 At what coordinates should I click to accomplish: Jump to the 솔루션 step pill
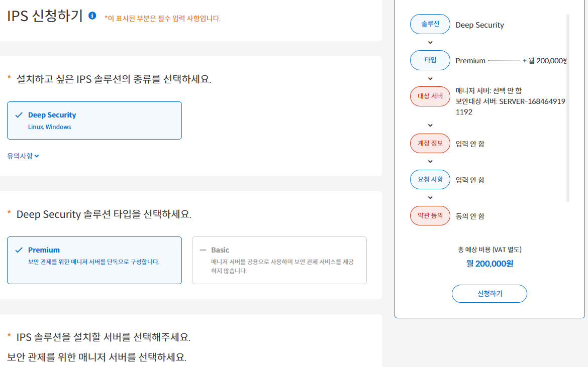tap(430, 24)
